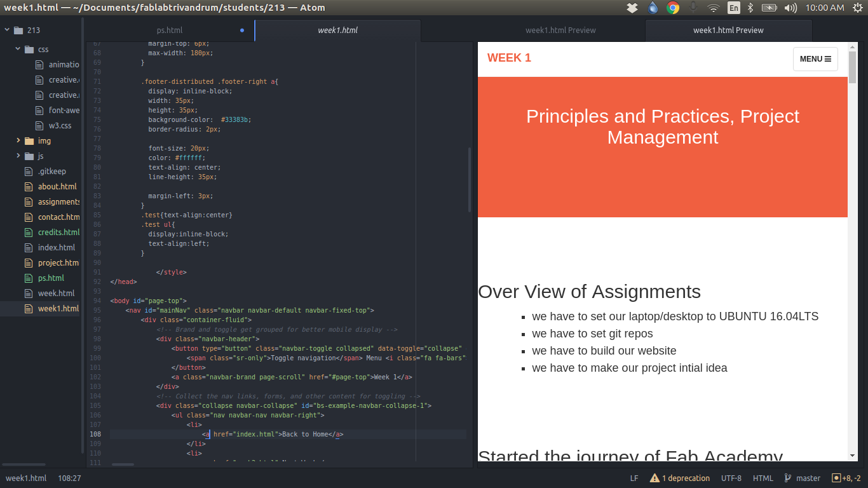
Task: Collapse the css folder in tree view
Action: point(43,49)
